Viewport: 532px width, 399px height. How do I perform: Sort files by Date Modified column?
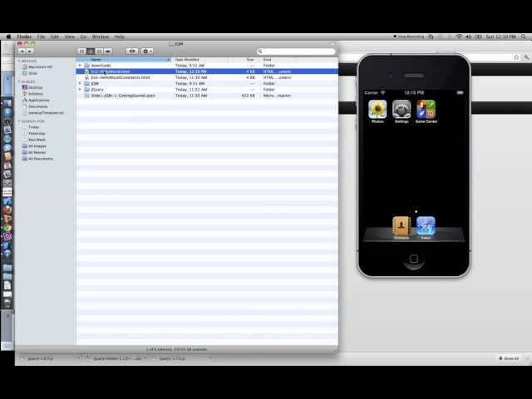pyautogui.click(x=200, y=59)
